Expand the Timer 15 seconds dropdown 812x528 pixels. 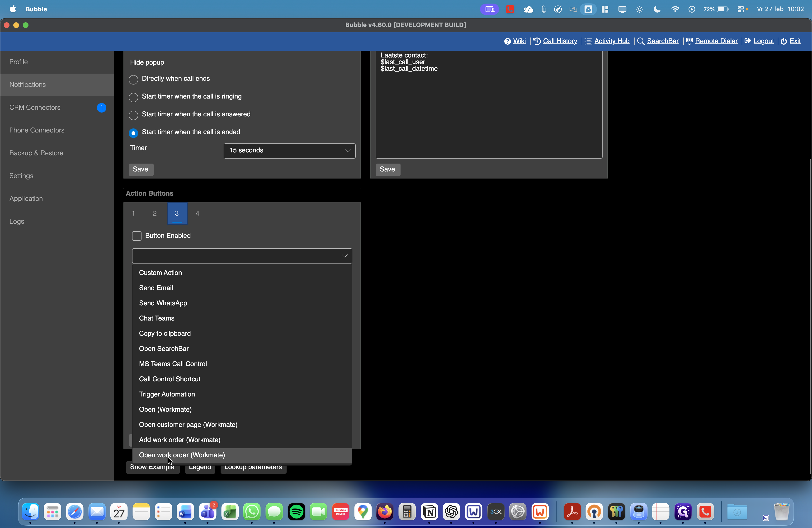(289, 151)
